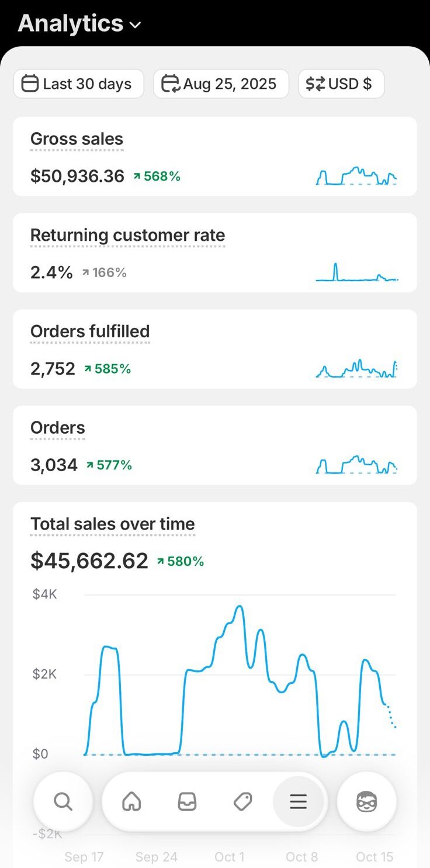
Task: Open the Orders inbox tray icon
Action: [x=187, y=801]
